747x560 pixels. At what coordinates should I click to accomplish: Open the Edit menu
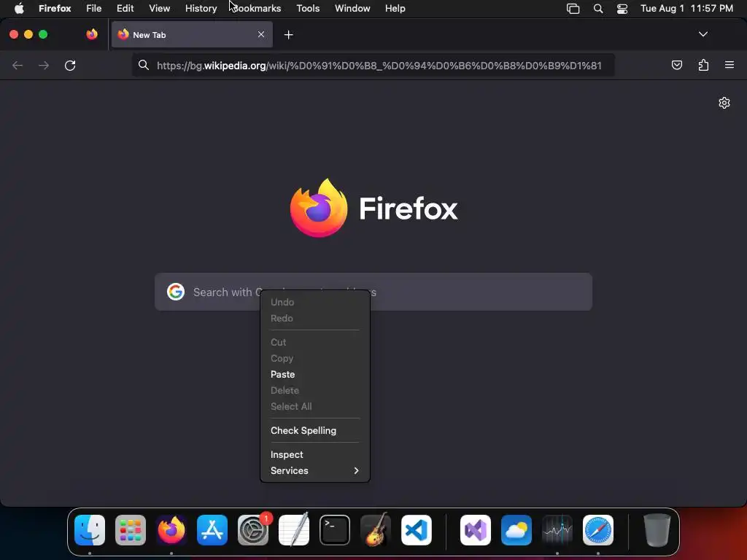[125, 8]
